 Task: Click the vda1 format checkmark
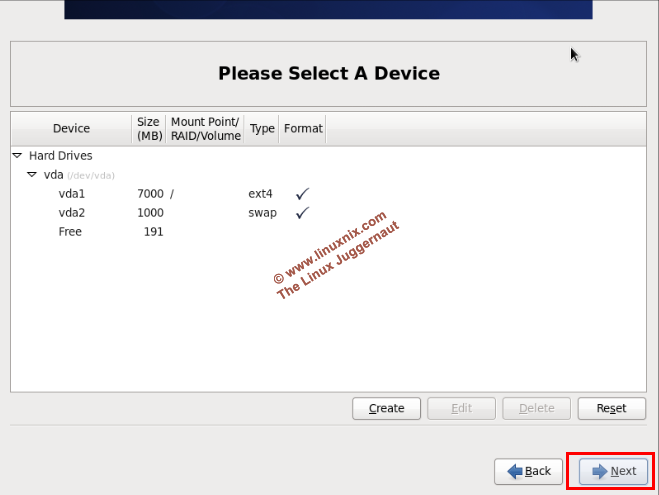pyautogui.click(x=302, y=193)
